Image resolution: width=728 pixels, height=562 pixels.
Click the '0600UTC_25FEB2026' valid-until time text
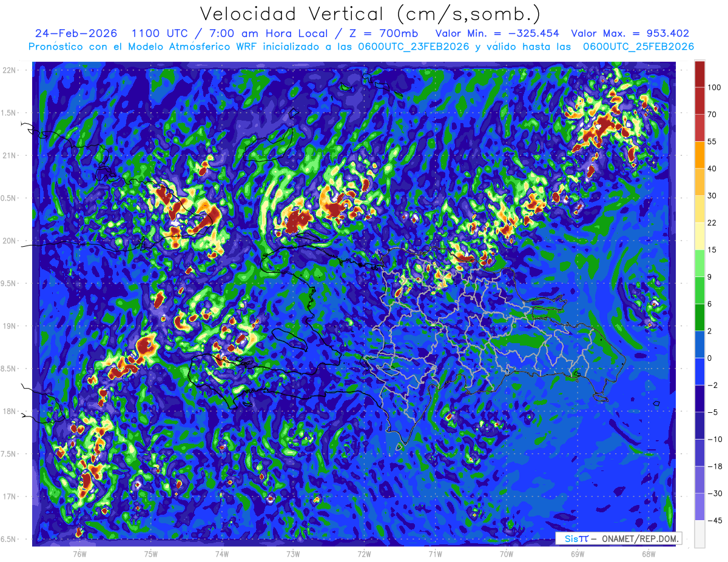point(639,47)
